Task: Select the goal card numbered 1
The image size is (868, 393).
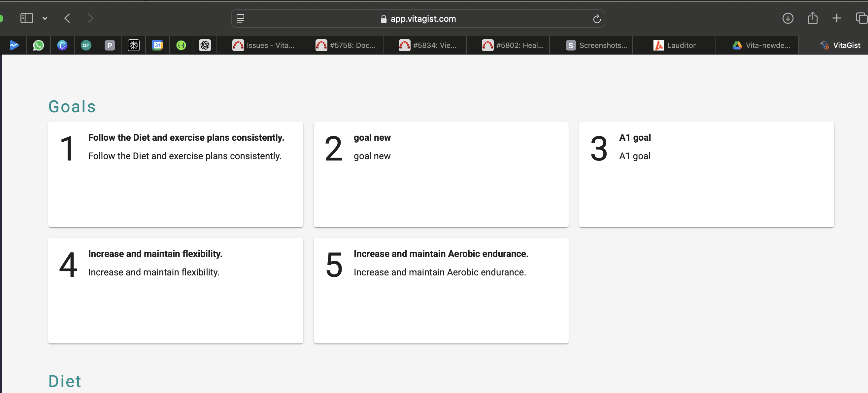Action: (x=176, y=174)
